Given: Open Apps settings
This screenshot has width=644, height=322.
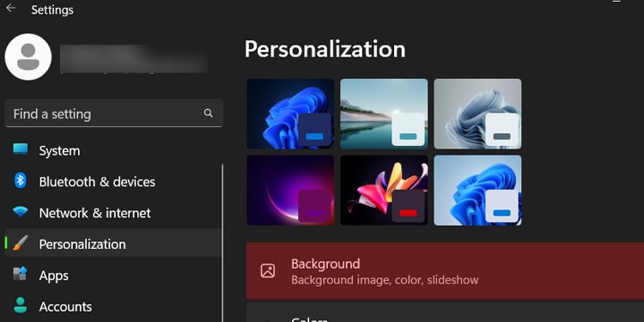Looking at the screenshot, I should pyautogui.click(x=113, y=275).
